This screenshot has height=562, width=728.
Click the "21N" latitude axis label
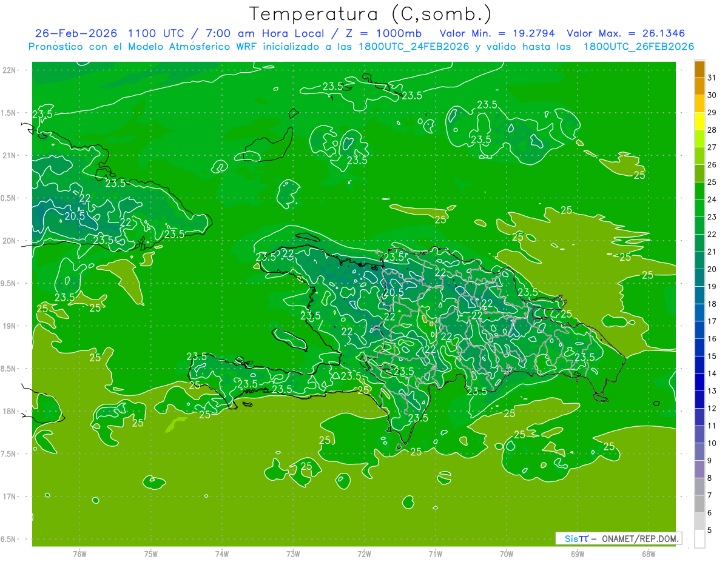[10, 155]
